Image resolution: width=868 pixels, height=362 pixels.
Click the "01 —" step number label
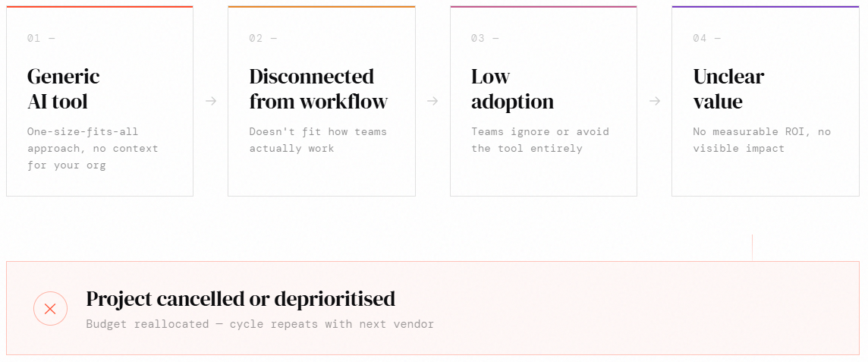(41, 38)
